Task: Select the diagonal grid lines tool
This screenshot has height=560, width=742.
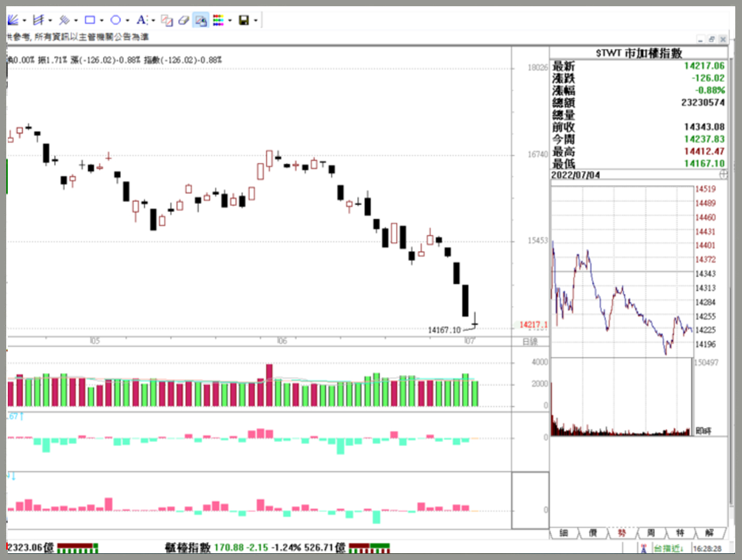Action: 64,20
